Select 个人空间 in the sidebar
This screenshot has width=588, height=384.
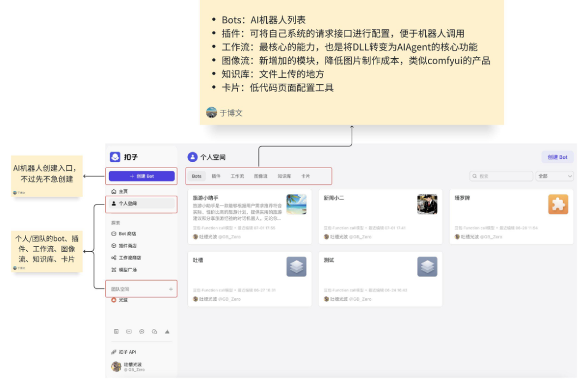(142, 203)
